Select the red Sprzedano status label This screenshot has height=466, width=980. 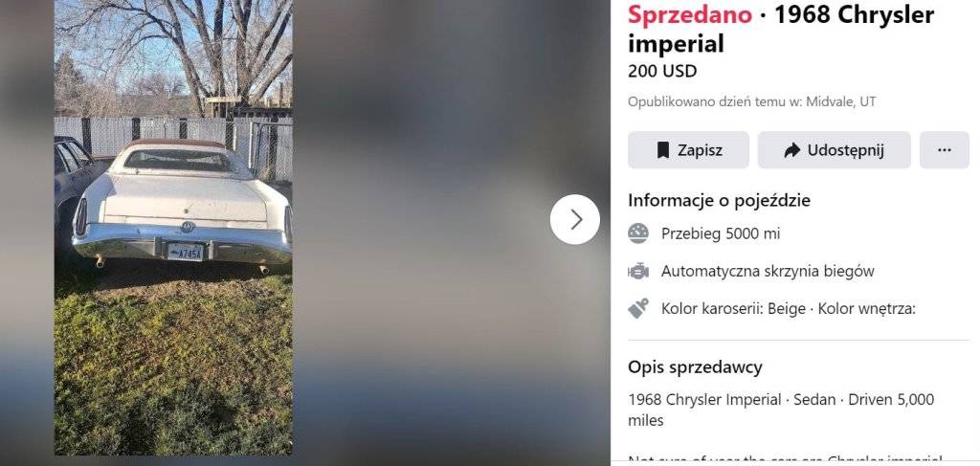[690, 14]
